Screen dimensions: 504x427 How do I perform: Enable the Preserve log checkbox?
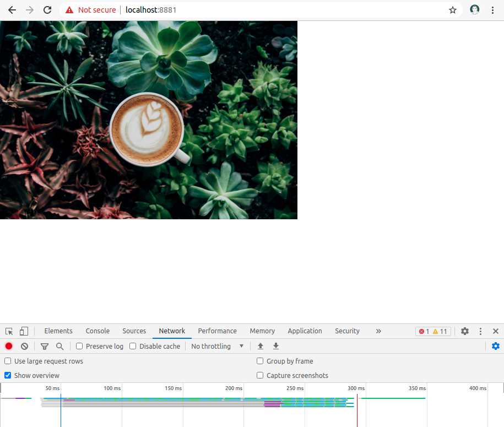pos(79,346)
